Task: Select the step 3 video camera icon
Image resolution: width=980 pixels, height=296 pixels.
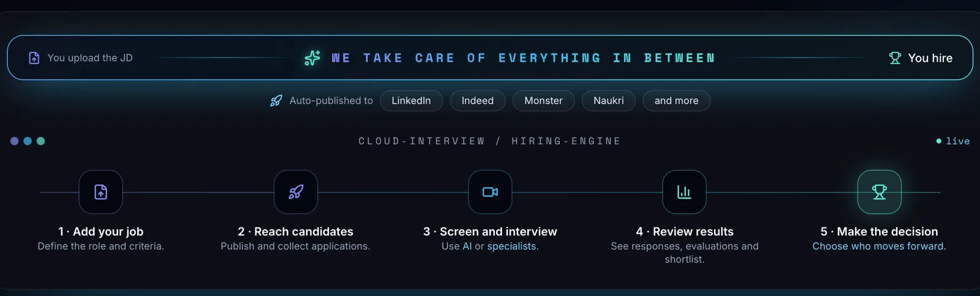Action: tap(490, 192)
